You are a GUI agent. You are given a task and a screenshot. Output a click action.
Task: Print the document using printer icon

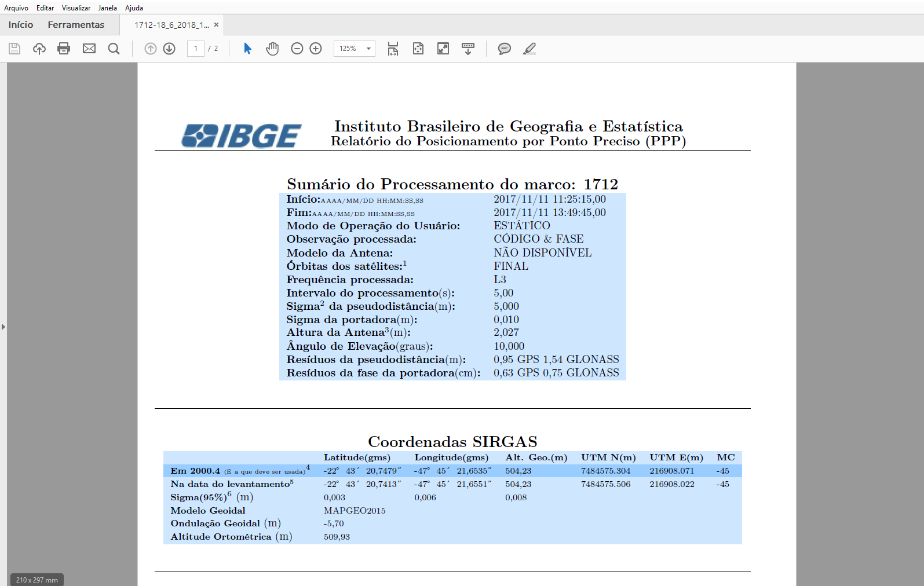click(x=64, y=49)
